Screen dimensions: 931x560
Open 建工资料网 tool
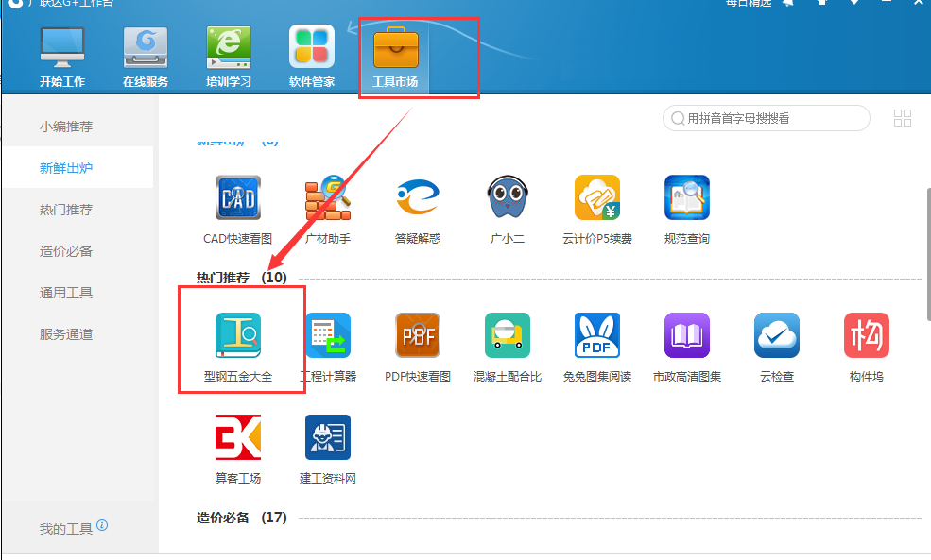328,450
